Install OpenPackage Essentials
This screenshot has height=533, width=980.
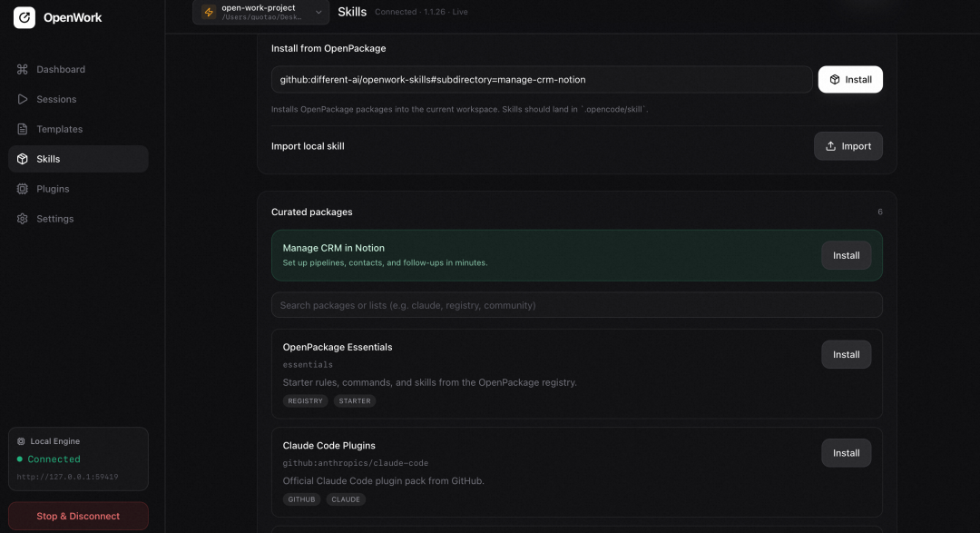tap(846, 354)
